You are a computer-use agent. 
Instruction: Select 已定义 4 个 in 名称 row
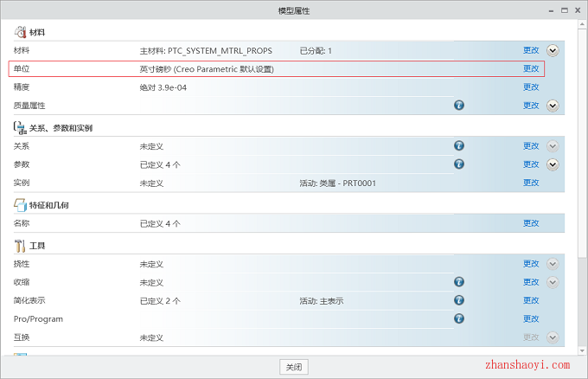pos(160,223)
